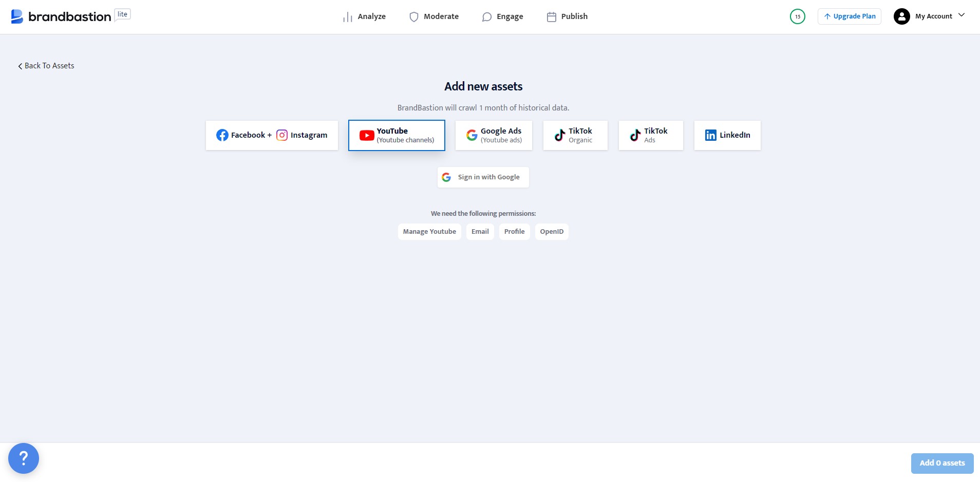Image resolution: width=980 pixels, height=482 pixels.
Task: Click the Add 0 assets button
Action: point(943,463)
